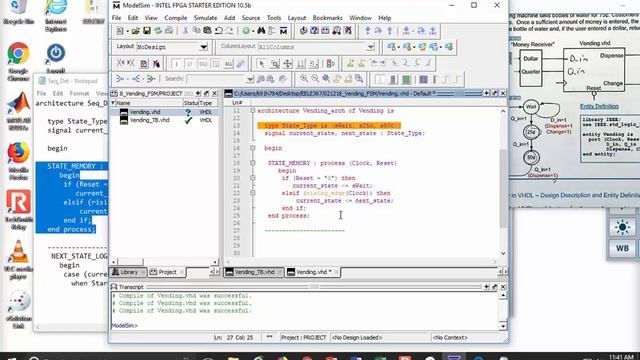Click 'signal current_state' line 14 in the editor
This screenshot has width=640, height=360.
coord(344,133)
